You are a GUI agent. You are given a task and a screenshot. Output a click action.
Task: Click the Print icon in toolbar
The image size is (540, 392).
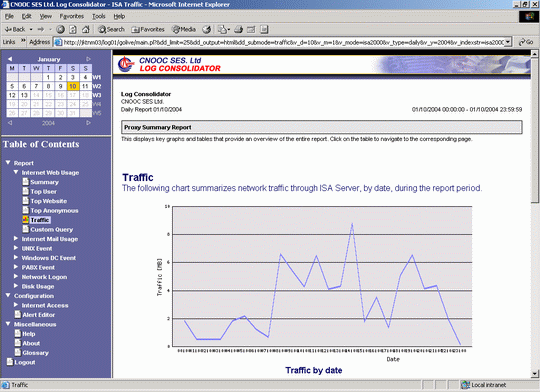click(x=239, y=29)
